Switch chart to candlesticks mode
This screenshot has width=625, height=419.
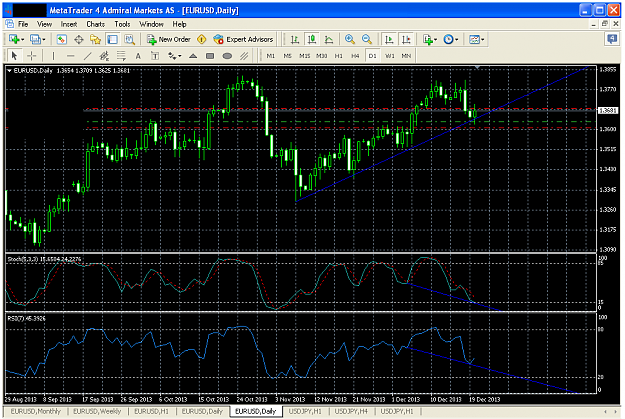(312, 39)
